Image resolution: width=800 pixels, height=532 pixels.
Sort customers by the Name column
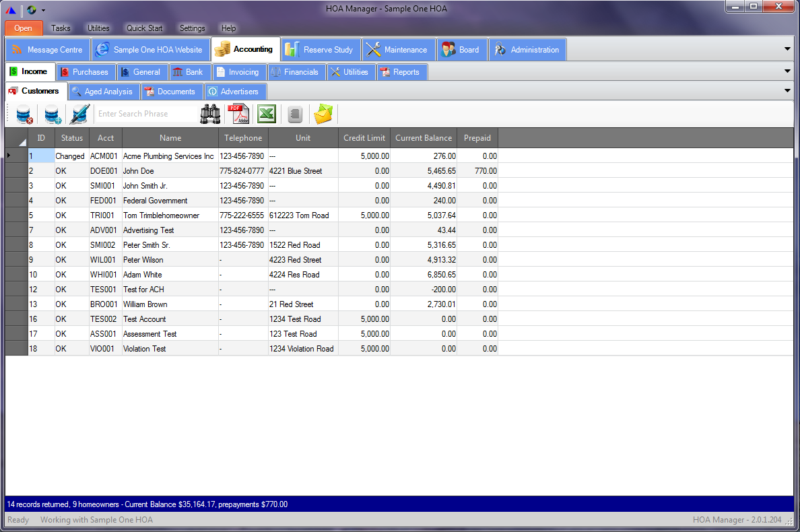point(170,137)
